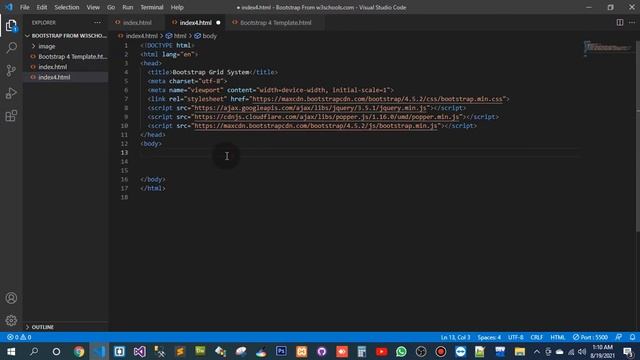Change end of line sequence CRLF
Image resolution: width=640 pixels, height=360 pixels.
tap(536, 337)
